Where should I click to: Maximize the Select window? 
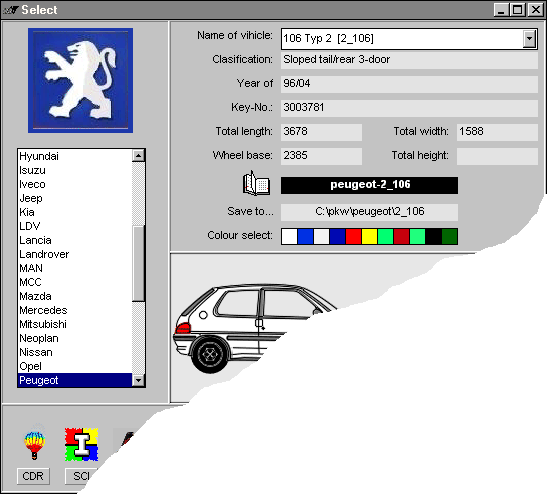click(517, 10)
